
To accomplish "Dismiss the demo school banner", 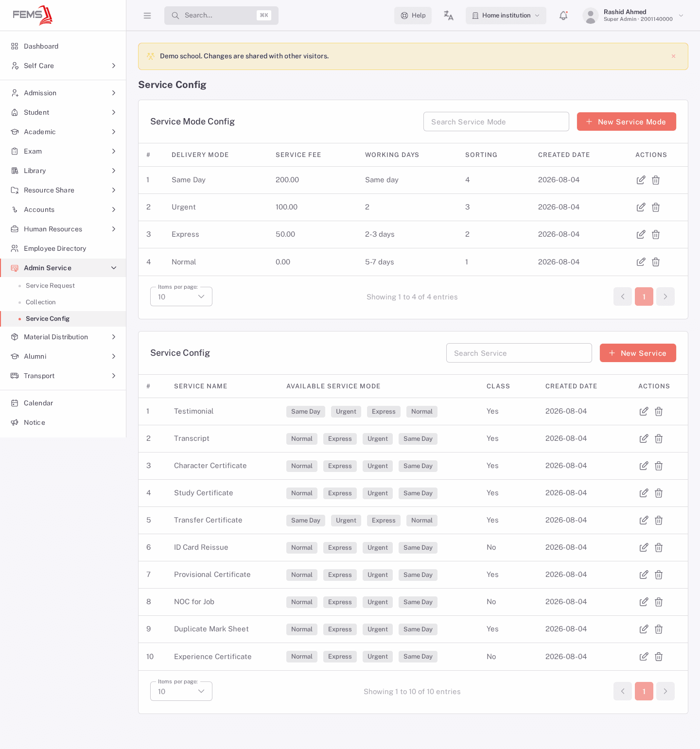I will tap(673, 56).
